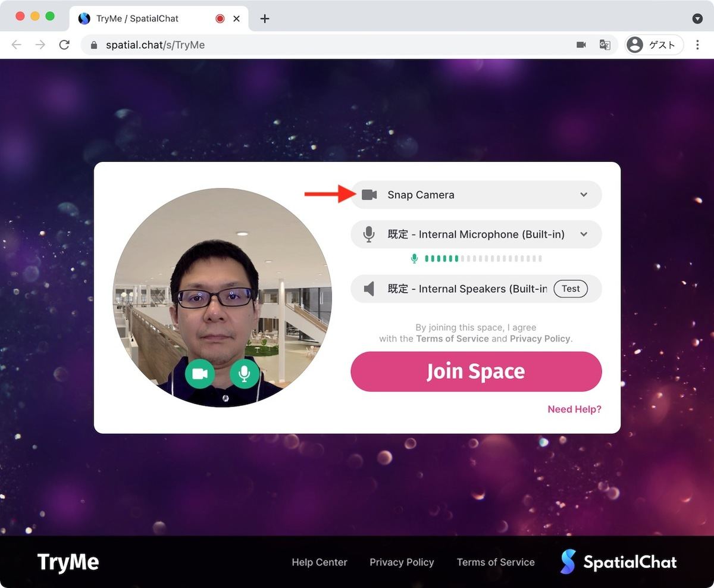Click the speaker icon in the speakers field
This screenshot has width=714, height=588.
pos(369,289)
